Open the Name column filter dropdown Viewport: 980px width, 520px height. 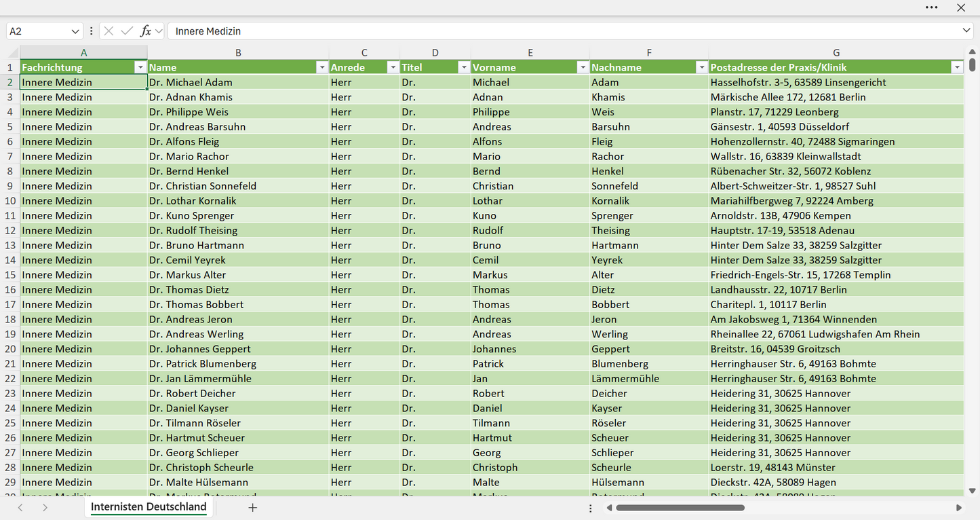pos(322,67)
